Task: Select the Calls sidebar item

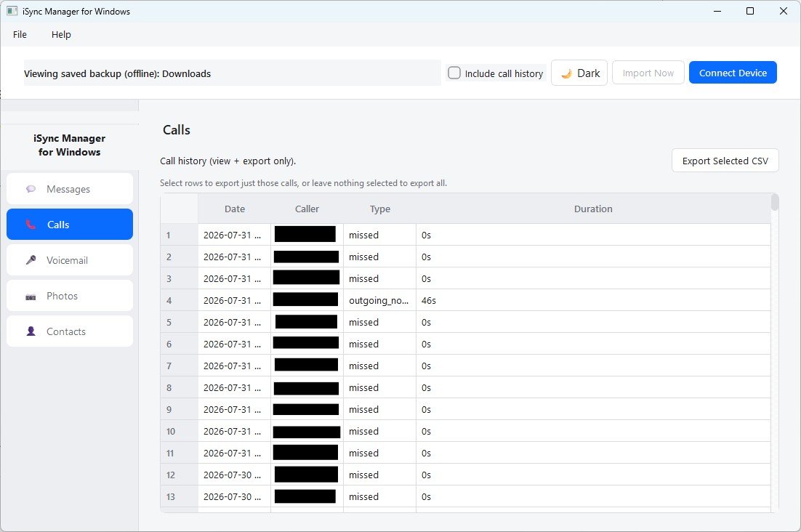Action: point(70,224)
